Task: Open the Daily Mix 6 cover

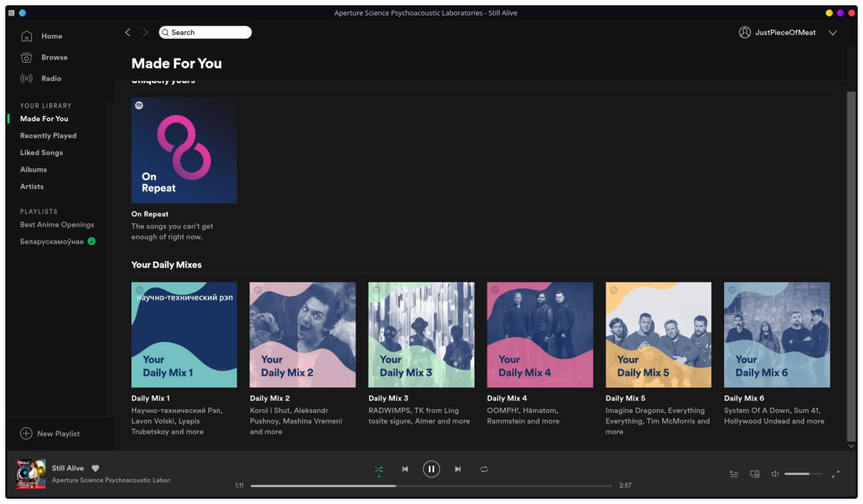Action: point(777,335)
